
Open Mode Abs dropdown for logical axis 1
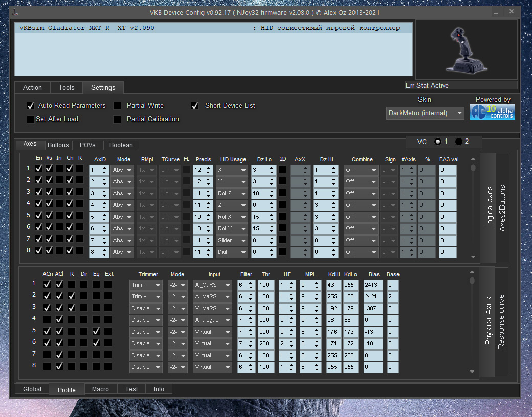[x=122, y=170]
